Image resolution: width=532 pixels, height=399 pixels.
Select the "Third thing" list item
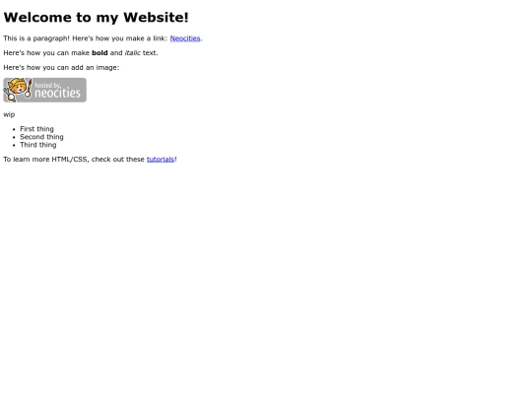pos(38,145)
